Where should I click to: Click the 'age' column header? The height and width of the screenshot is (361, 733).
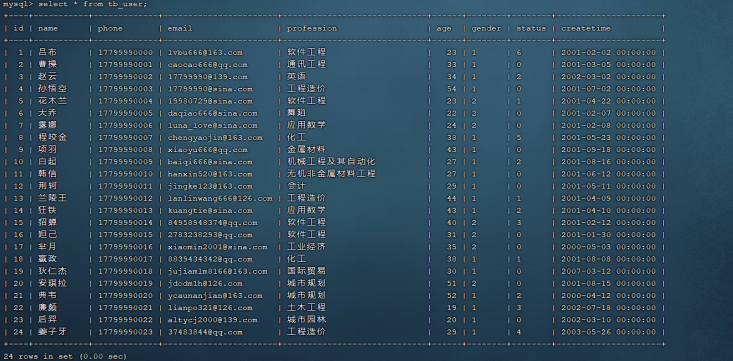coord(444,29)
